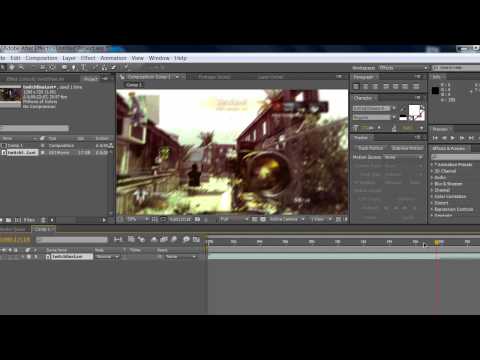Open the Window menu
The height and width of the screenshot is (360, 480).
(x=159, y=58)
